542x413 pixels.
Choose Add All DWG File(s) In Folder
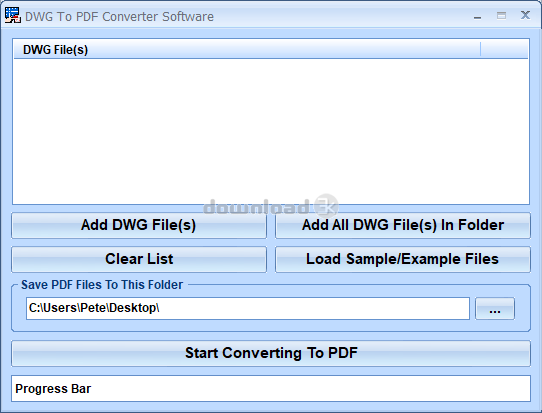[x=403, y=225]
